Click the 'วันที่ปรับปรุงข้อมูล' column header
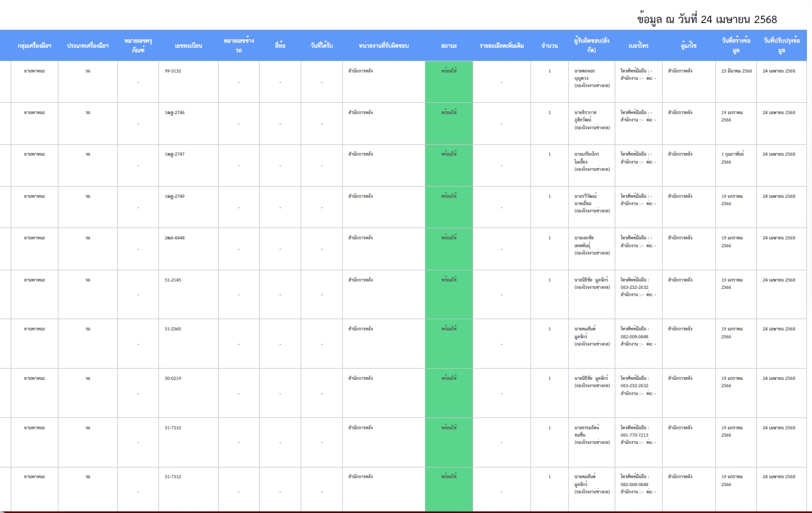This screenshot has height=513, width=812. point(782,46)
